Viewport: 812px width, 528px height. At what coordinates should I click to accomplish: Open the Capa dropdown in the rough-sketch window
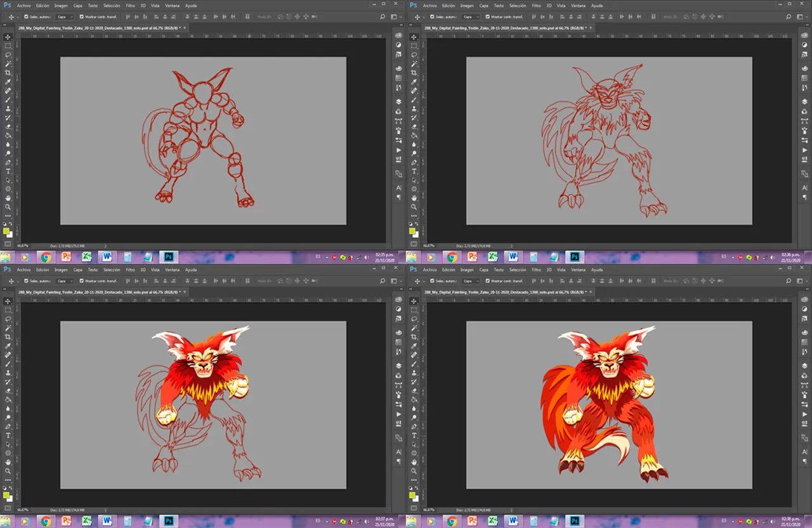pyautogui.click(x=65, y=16)
